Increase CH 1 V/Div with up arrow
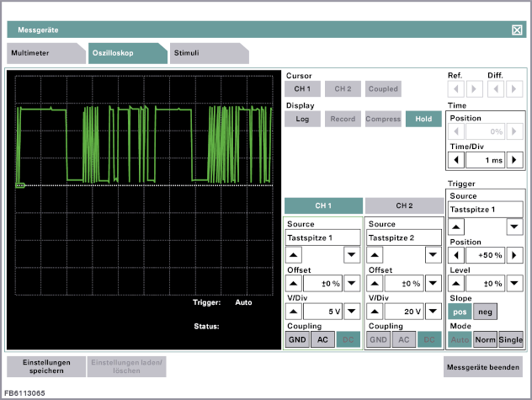532x400 pixels. point(294,312)
